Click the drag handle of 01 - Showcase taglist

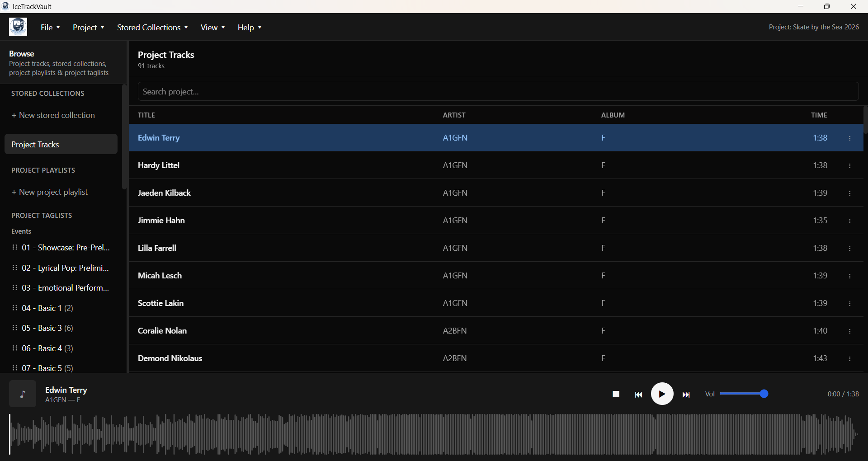coord(15,247)
